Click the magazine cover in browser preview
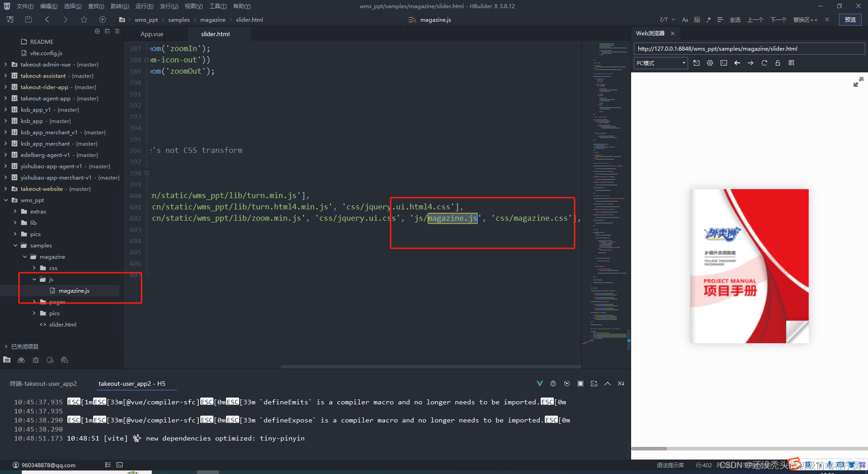This screenshot has width=868, height=474. (x=749, y=266)
